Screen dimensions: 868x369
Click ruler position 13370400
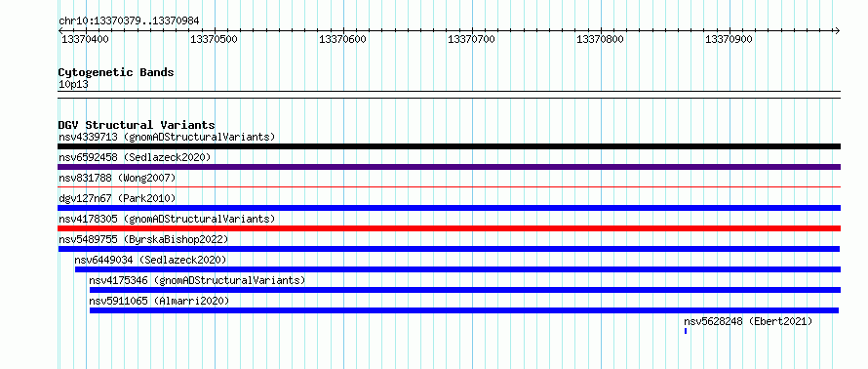pos(85,39)
